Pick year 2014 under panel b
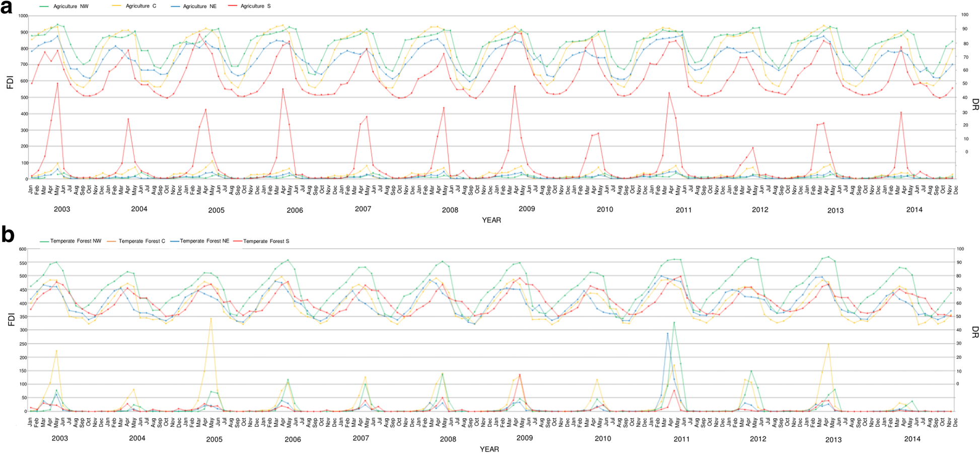This screenshot has width=980, height=453. pos(912,438)
